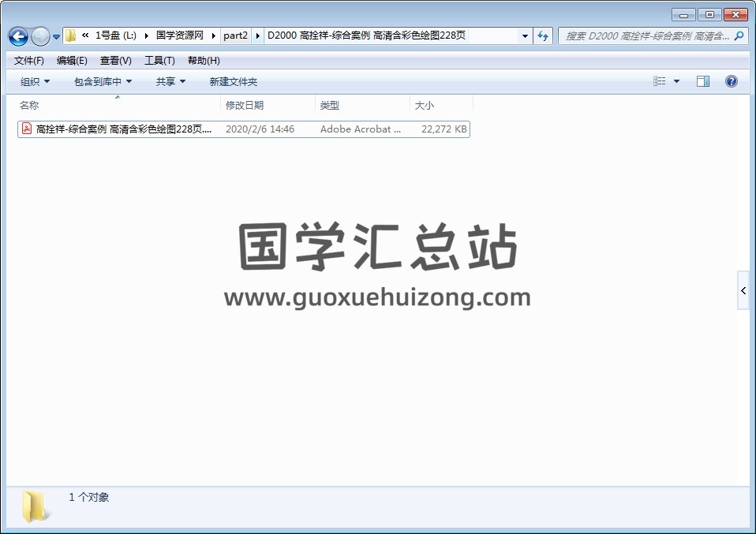Expand subfolders arrow after part2

click(x=257, y=35)
